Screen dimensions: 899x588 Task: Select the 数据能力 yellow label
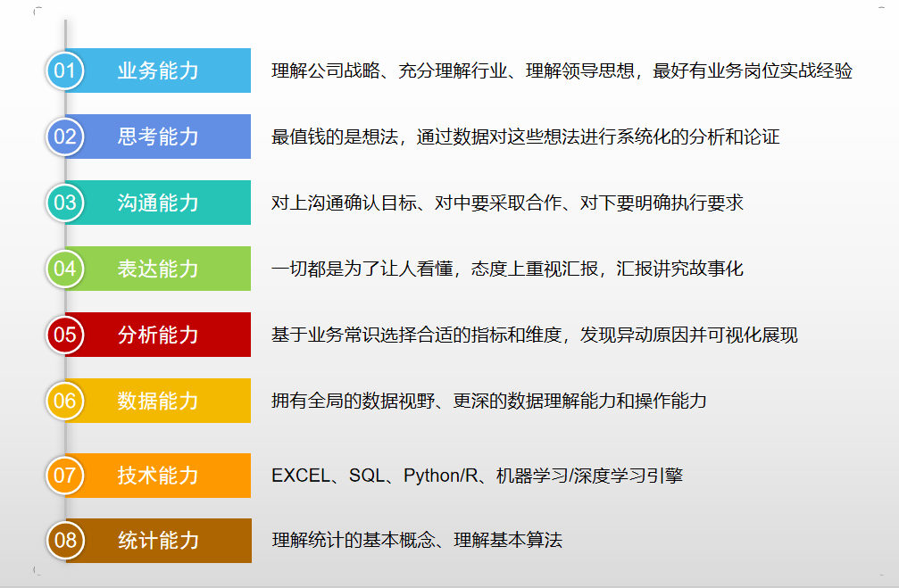tap(158, 401)
